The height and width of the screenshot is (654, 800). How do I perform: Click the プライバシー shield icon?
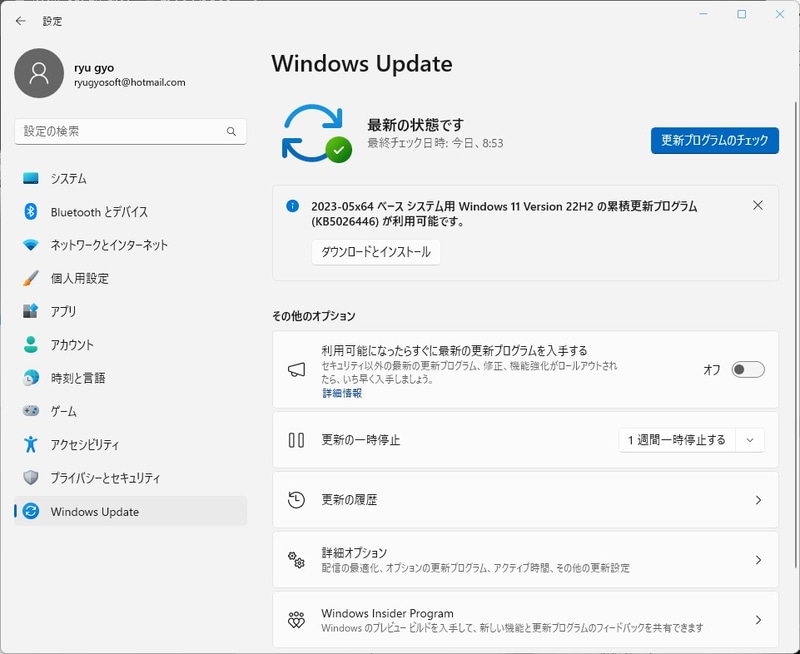coord(31,477)
